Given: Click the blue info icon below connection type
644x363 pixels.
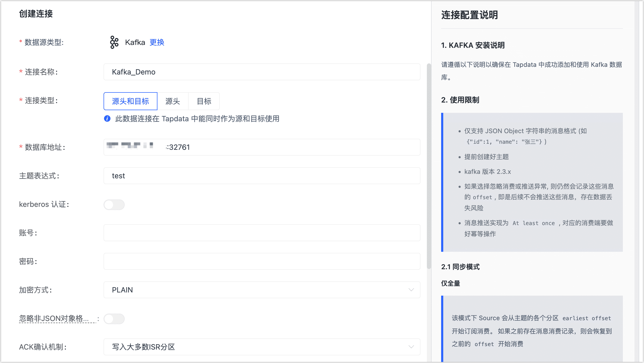Looking at the screenshot, I should 107,119.
